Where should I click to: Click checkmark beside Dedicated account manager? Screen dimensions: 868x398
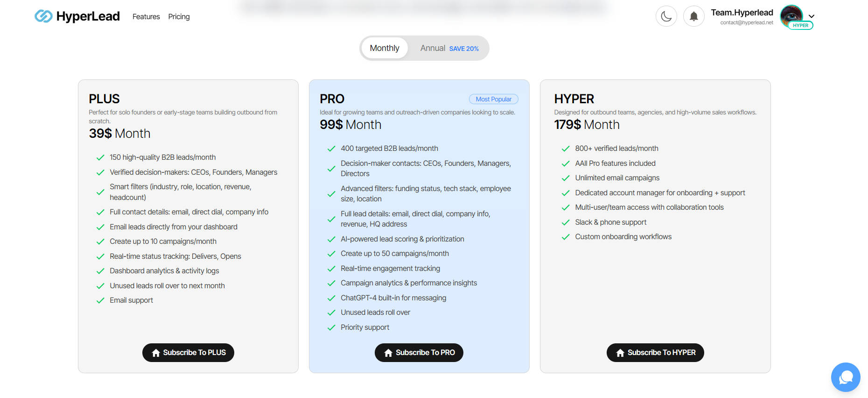coord(566,193)
